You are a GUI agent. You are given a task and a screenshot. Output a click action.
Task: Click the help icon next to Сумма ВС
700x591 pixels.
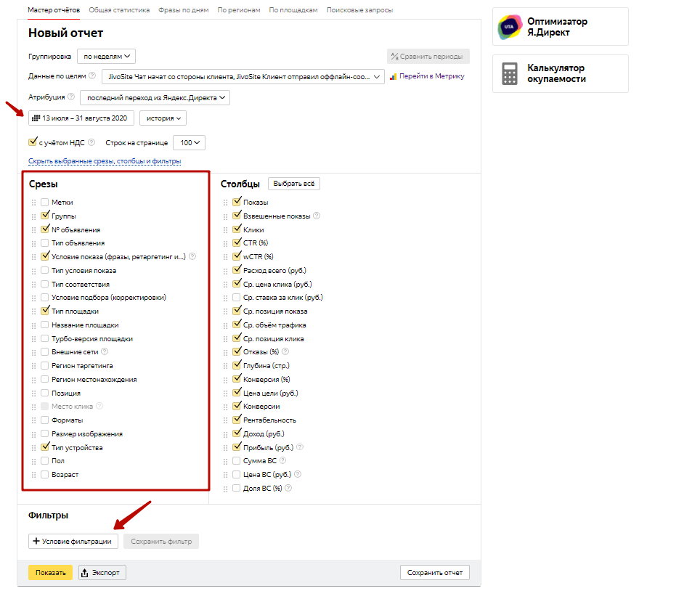point(282,460)
